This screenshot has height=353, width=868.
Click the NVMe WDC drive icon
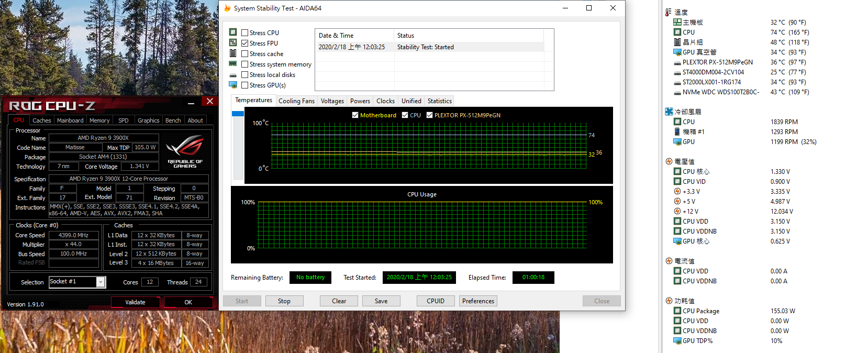click(x=677, y=92)
